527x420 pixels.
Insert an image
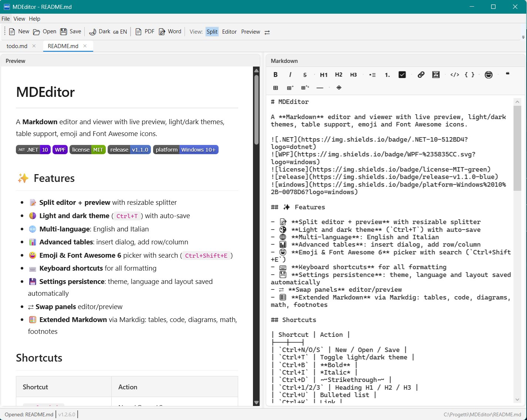436,75
